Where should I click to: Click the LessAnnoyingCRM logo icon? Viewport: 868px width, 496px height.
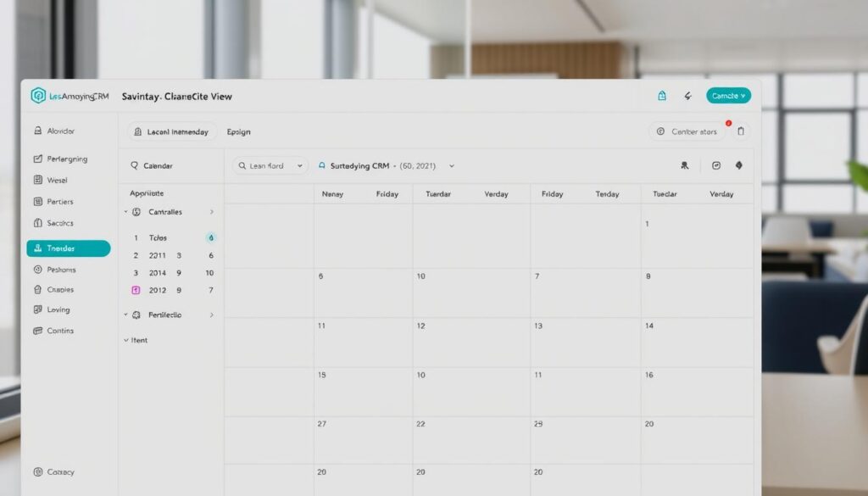(38, 96)
